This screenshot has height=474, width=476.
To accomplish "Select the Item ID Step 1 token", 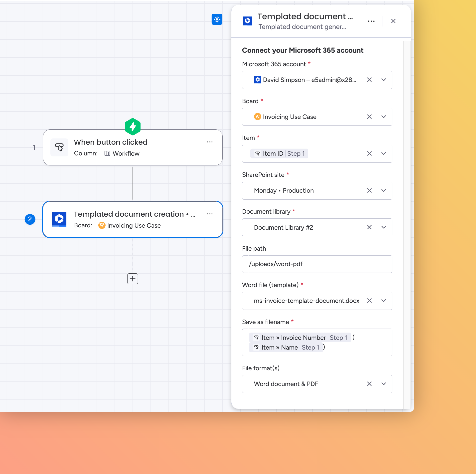I will point(279,153).
